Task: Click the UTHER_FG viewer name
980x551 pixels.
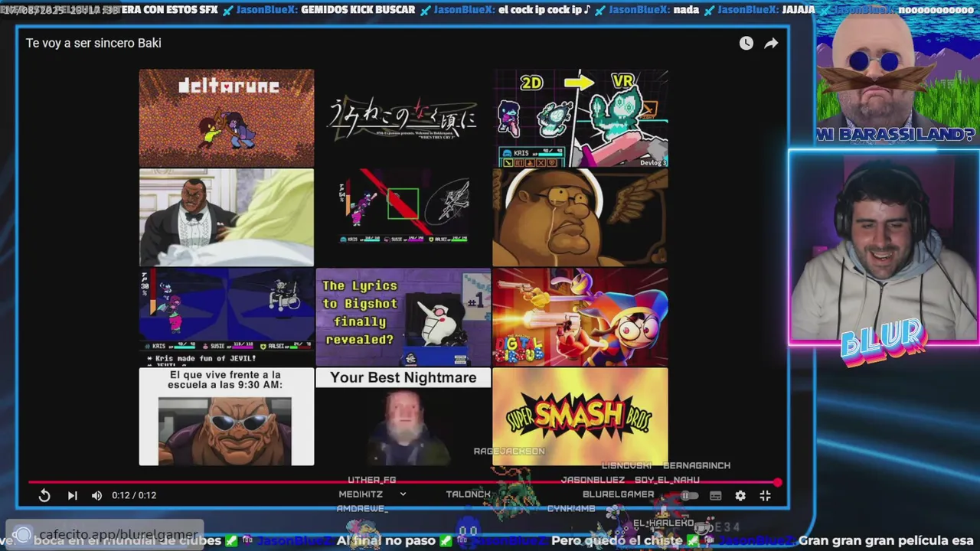Action: [372, 480]
